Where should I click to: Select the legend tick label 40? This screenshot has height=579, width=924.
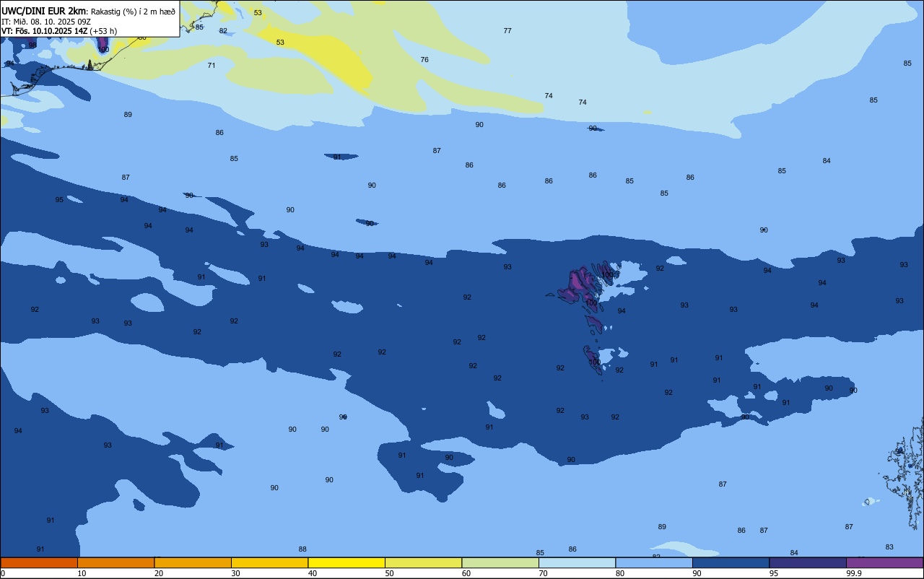312,573
